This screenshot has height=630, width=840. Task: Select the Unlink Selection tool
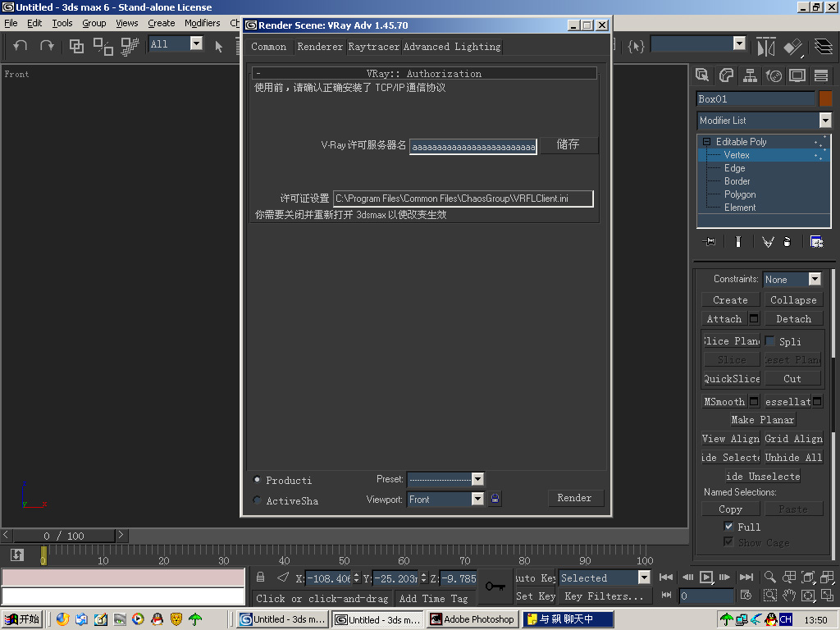click(x=103, y=47)
